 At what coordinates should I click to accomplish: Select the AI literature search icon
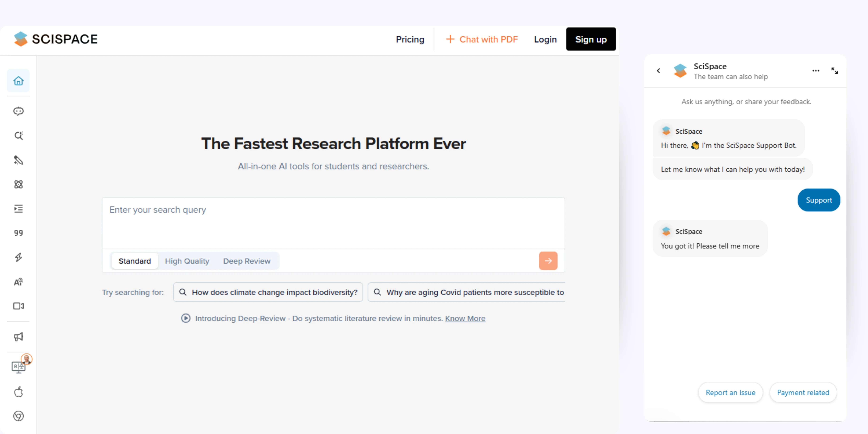[19, 136]
